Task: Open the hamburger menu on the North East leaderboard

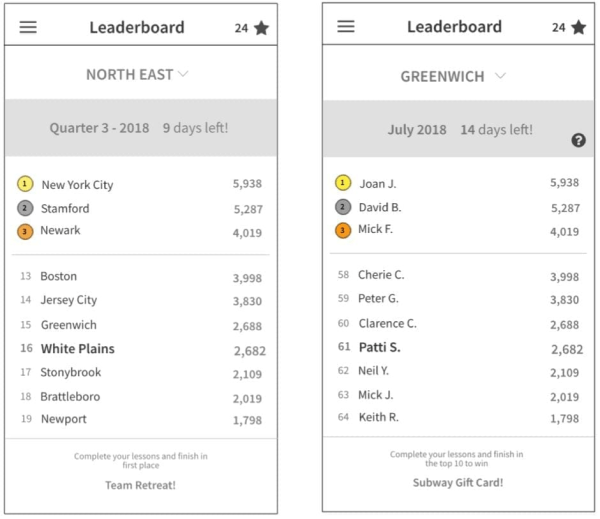Action: [x=28, y=27]
